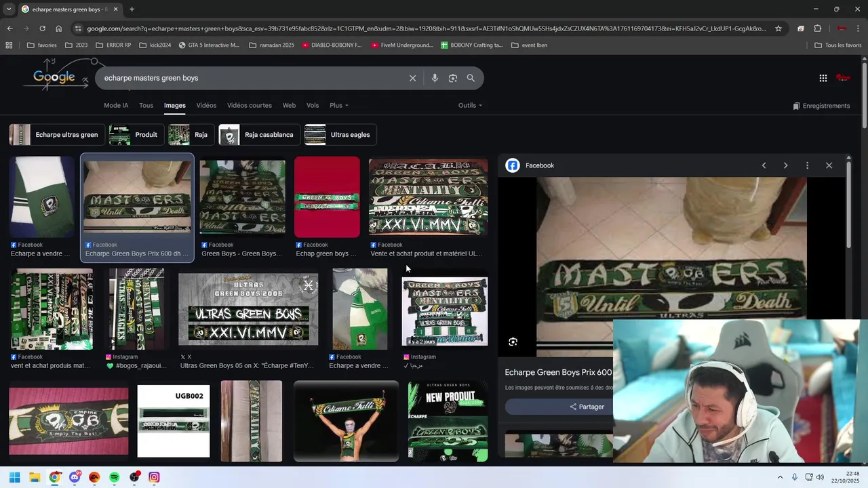Open 'Echarpe Green Boys Prix 600' preview title link
Image resolution: width=868 pixels, height=488 pixels.
coord(558,372)
